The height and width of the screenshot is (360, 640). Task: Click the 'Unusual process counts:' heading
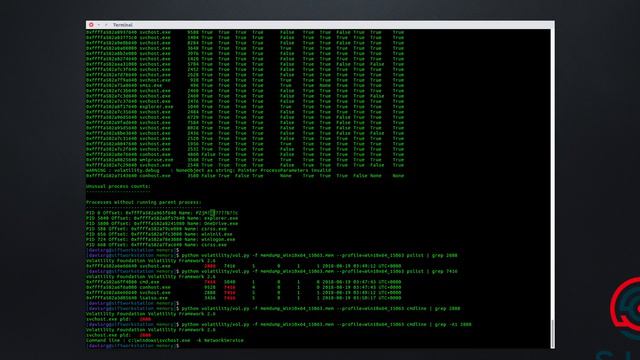118,187
